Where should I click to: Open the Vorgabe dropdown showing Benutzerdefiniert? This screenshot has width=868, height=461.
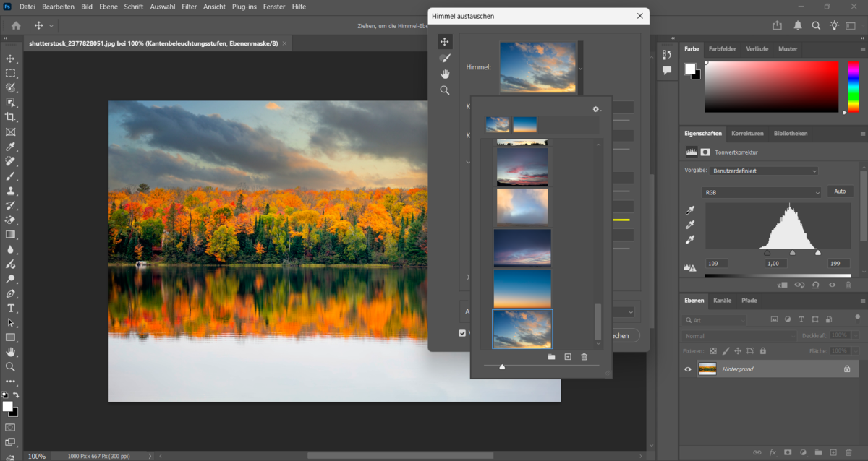click(x=763, y=170)
